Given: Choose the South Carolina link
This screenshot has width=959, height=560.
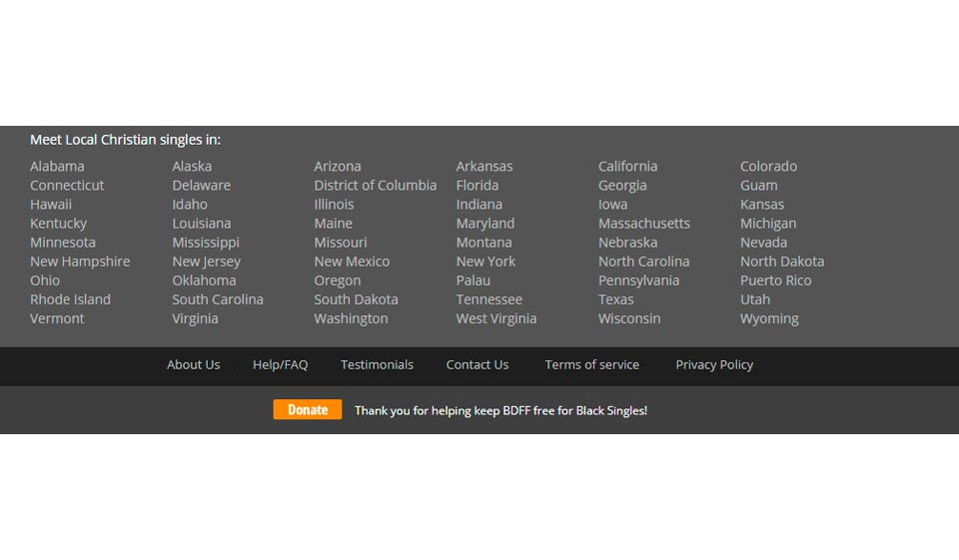Looking at the screenshot, I should pyautogui.click(x=217, y=299).
